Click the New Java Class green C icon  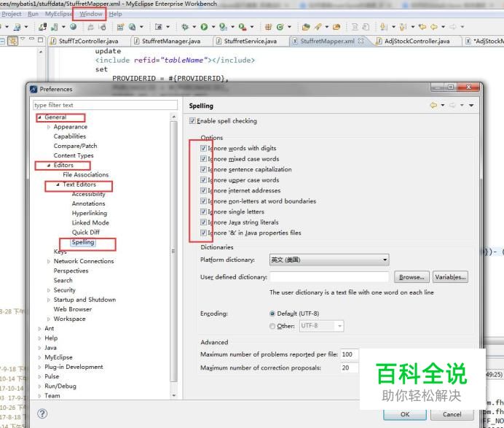(x=280, y=27)
